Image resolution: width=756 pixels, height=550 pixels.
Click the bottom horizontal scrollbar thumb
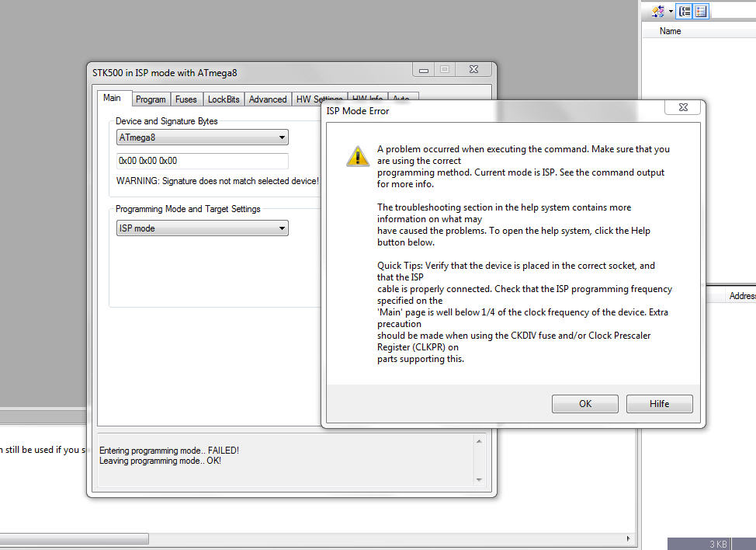click(75, 538)
